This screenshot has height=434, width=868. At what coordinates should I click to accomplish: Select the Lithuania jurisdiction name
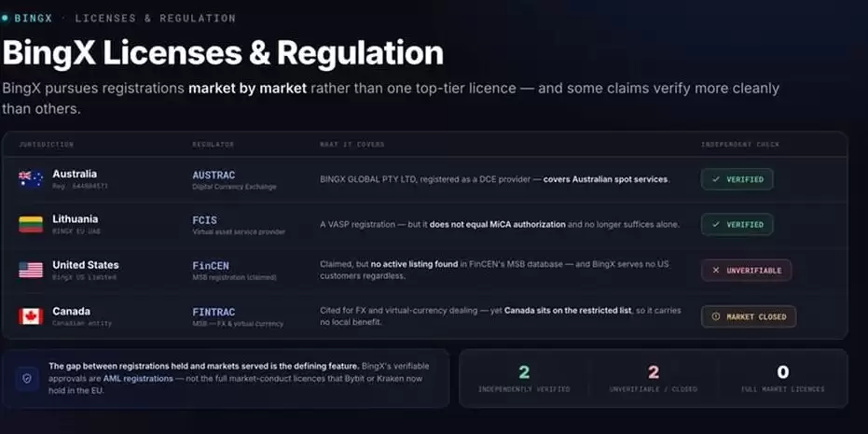(x=76, y=219)
